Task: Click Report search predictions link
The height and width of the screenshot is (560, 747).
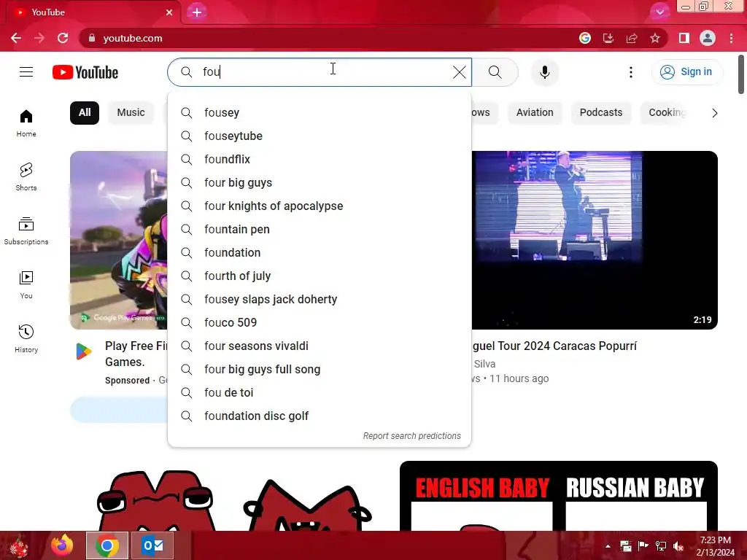Action: [411, 436]
